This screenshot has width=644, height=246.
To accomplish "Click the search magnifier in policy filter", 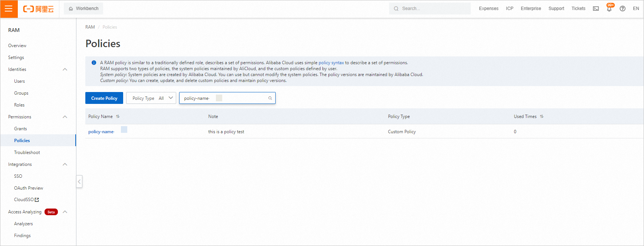I will [x=270, y=98].
